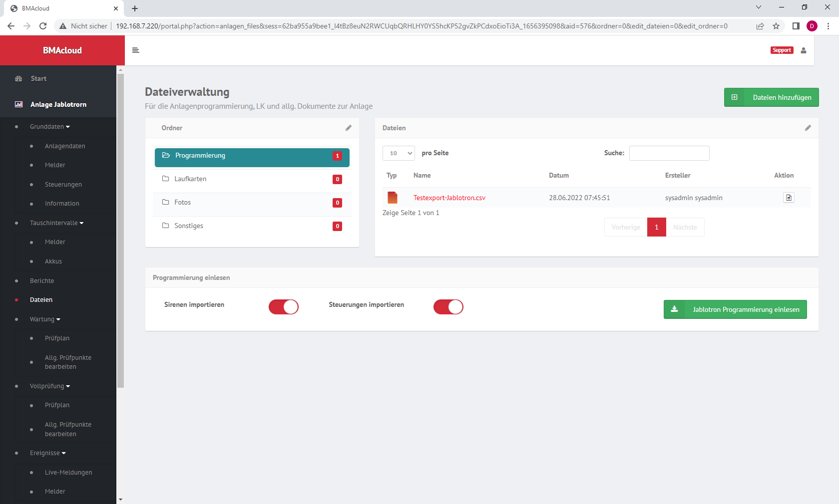Screen dimensions: 839x504
Task: Sort table by Datum column header
Action: 559,176
